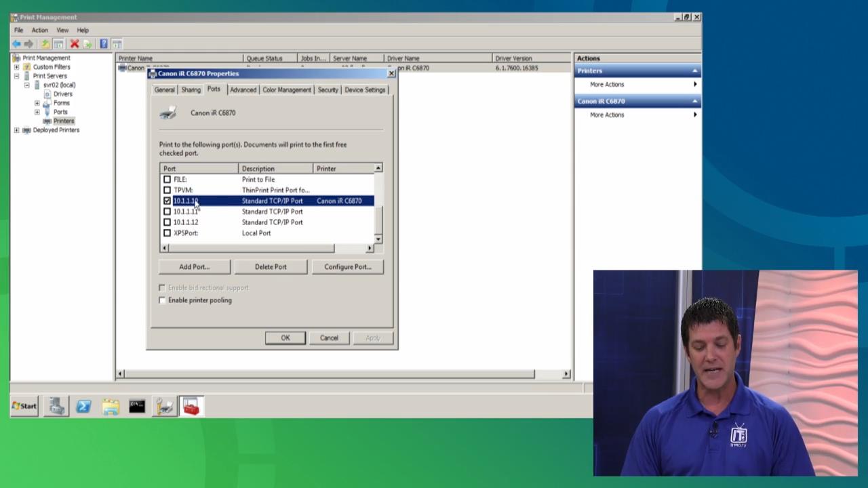Click the Add Port... button
The width and height of the screenshot is (868, 488).
(x=195, y=267)
